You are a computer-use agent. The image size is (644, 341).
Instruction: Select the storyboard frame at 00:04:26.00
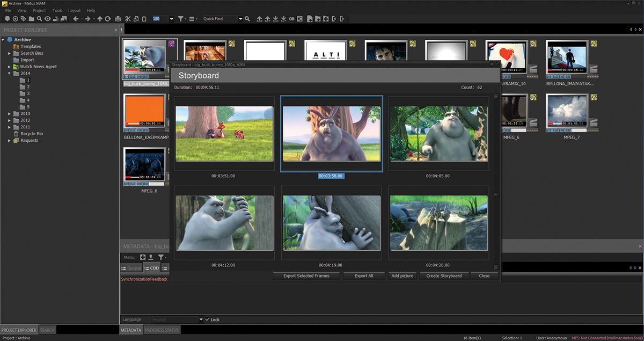(x=439, y=223)
